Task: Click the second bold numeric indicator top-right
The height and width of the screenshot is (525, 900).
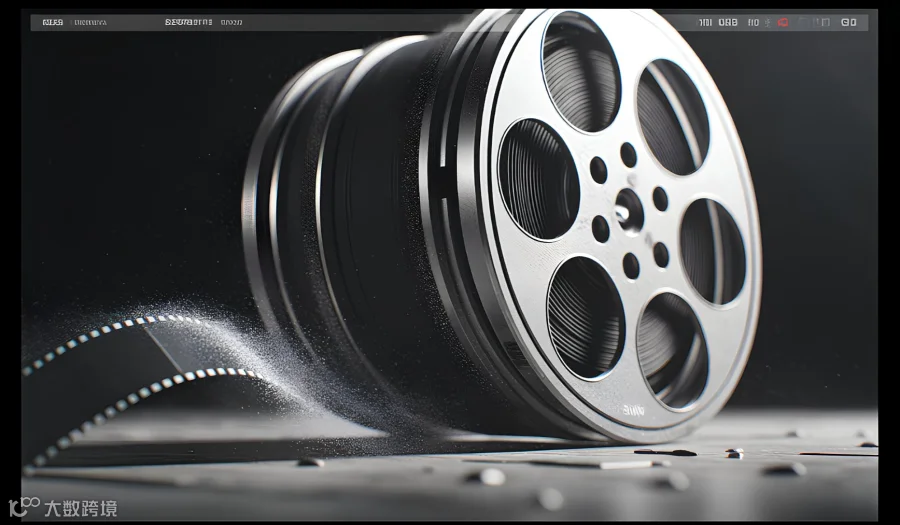Action: point(728,22)
